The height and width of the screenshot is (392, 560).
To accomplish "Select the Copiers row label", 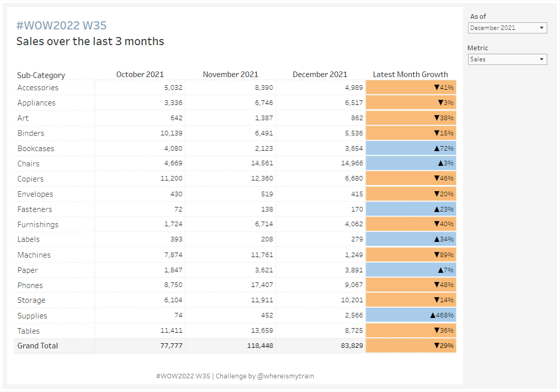I will click(x=30, y=179).
